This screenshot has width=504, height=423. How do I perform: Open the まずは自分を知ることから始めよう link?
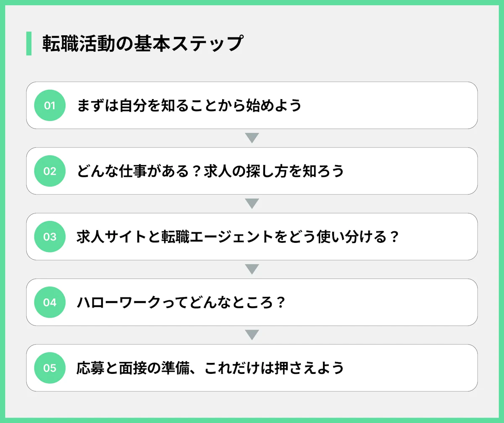pyautogui.click(x=189, y=105)
